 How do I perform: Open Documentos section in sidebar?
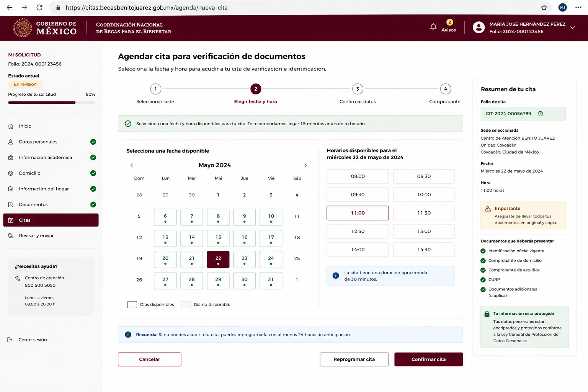[51, 204]
